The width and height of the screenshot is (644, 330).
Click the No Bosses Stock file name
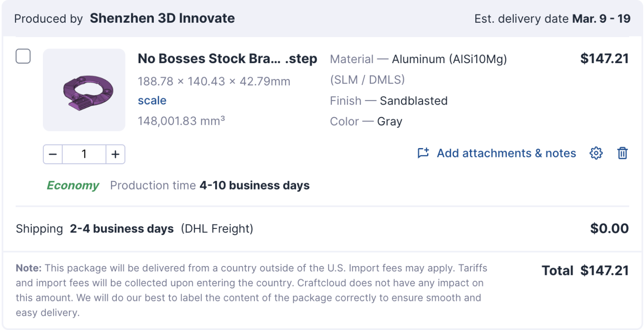[x=227, y=59]
